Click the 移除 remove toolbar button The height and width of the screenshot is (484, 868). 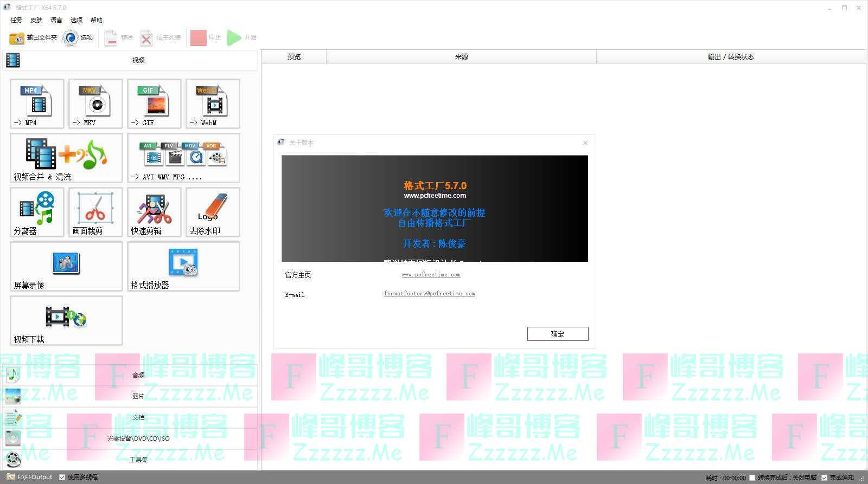(x=119, y=37)
